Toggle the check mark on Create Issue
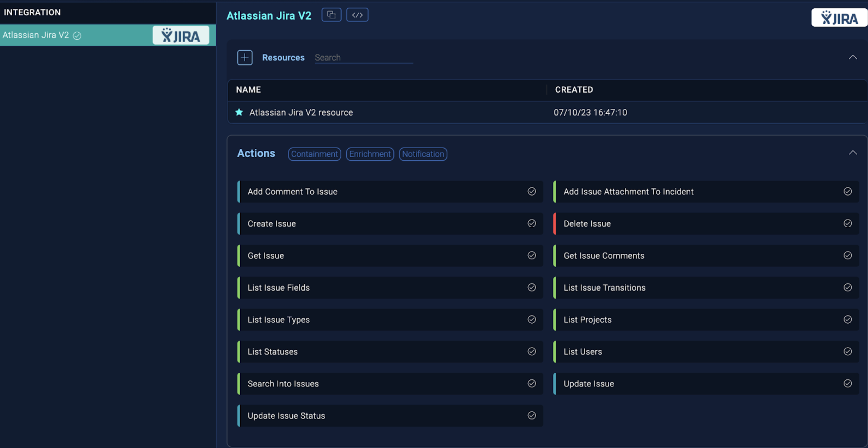Screen dimensions: 868x448 pyautogui.click(x=531, y=223)
